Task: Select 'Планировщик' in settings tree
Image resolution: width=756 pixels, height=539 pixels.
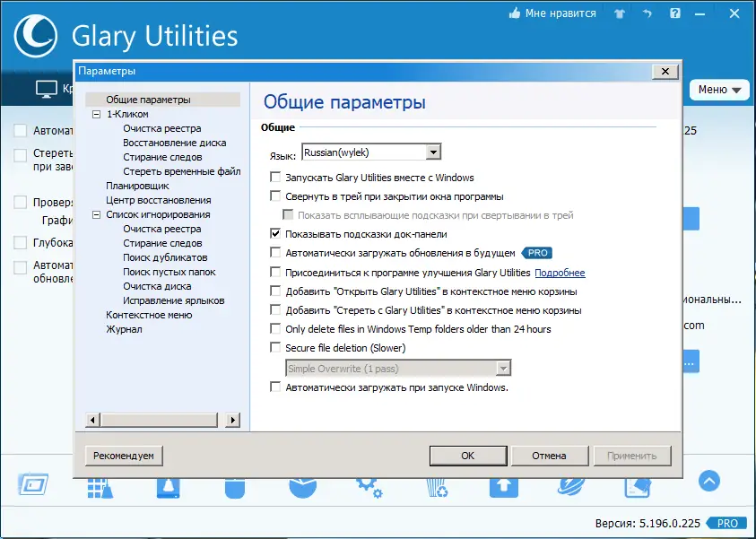Action: click(x=137, y=186)
